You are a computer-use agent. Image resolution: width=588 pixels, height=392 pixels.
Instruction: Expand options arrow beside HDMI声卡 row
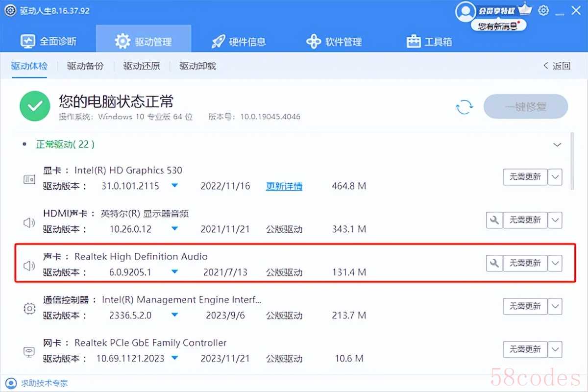pyautogui.click(x=555, y=220)
